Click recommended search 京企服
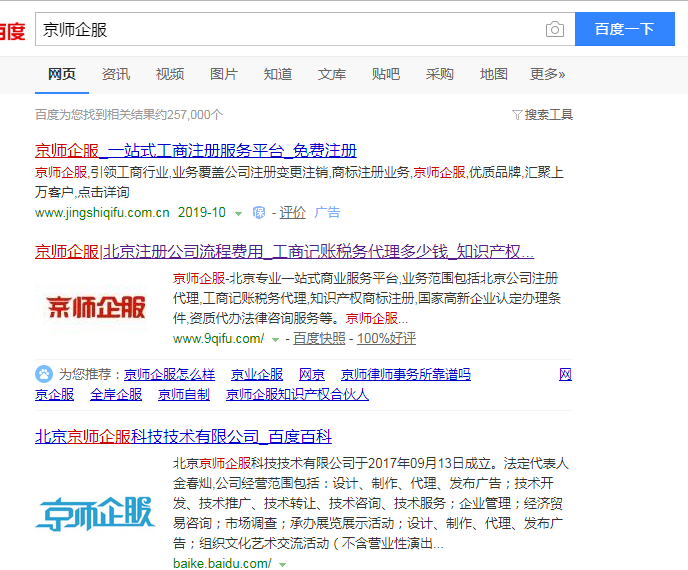This screenshot has width=688, height=570. [54, 394]
